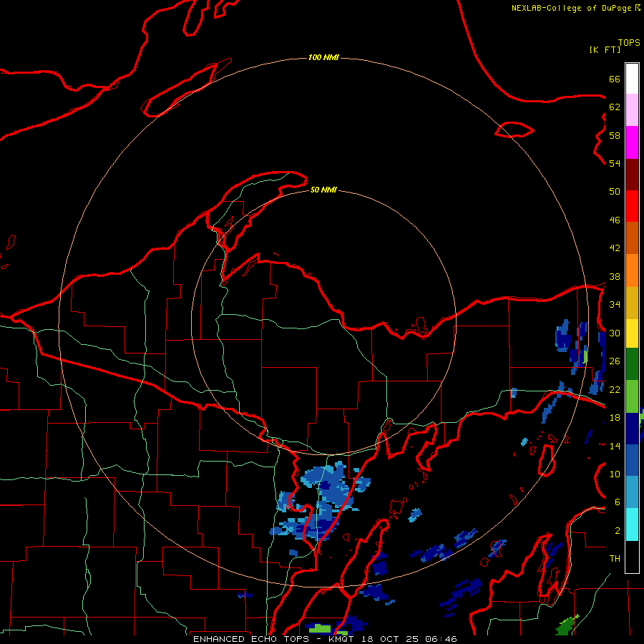Click the legend value "30"

(x=615, y=333)
